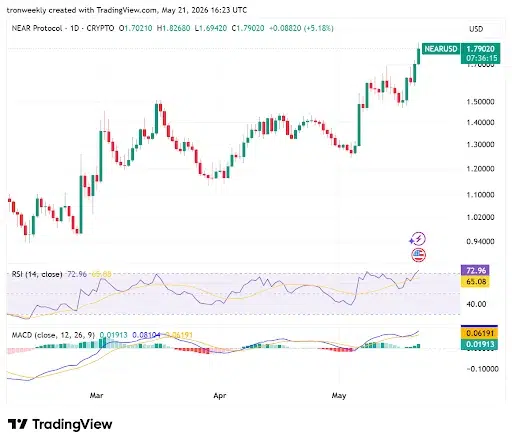Image resolution: width=512 pixels, height=444 pixels.
Task: Click the May date label on time axis
Action: click(339, 396)
